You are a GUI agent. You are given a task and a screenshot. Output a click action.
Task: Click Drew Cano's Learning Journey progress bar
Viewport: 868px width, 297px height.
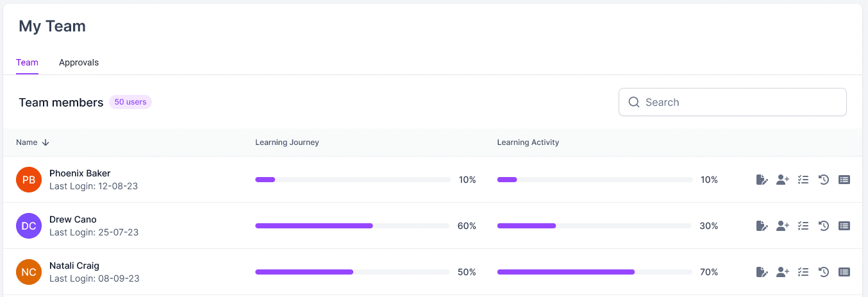[x=353, y=226]
